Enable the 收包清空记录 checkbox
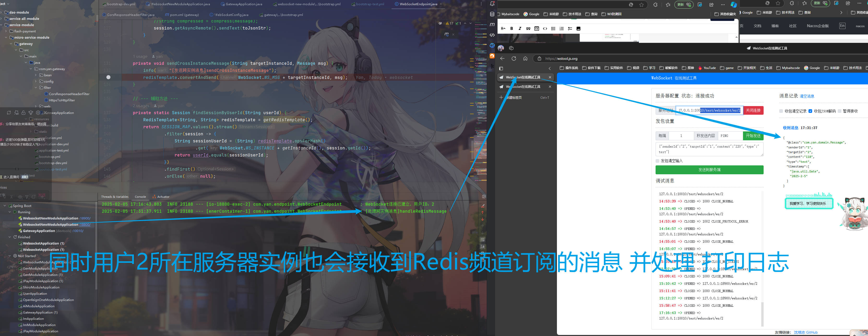The width and height of the screenshot is (868, 336). [x=781, y=111]
